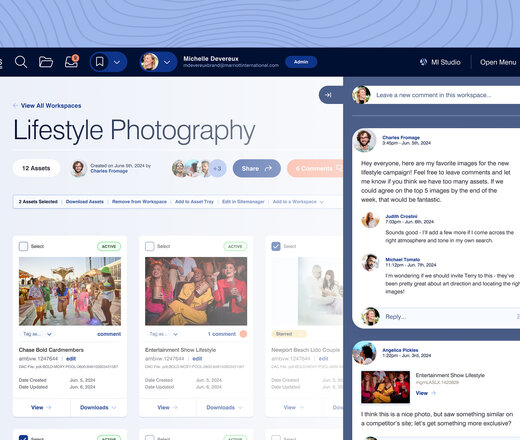The width and height of the screenshot is (520, 440).
Task: Click comment link on Chase Bold Cardmembers
Action: pos(109,334)
